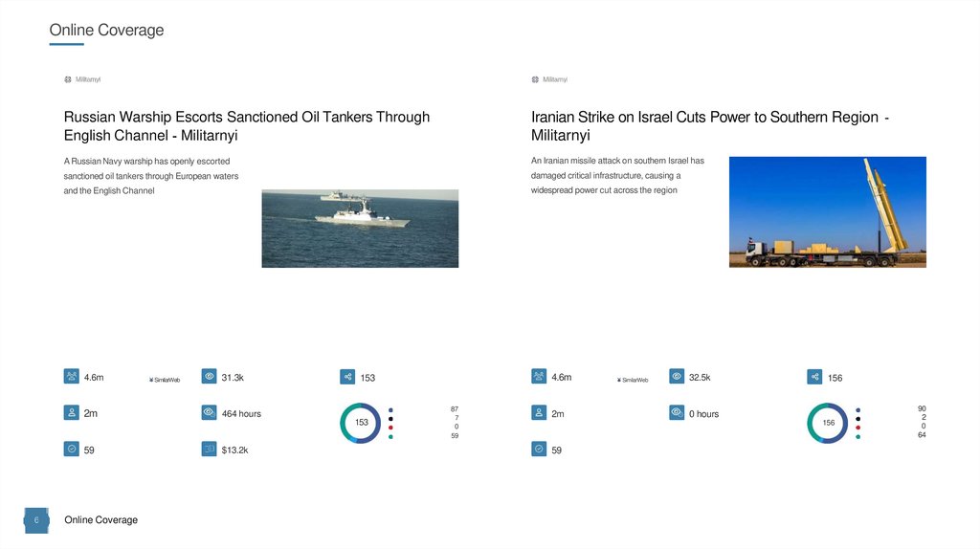Click the '$13.2k' value
Image resolution: width=980 pixels, height=549 pixels.
tap(234, 450)
